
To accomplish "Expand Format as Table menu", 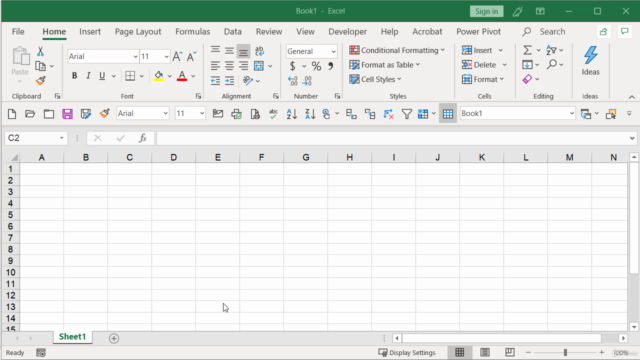I will click(x=385, y=65).
